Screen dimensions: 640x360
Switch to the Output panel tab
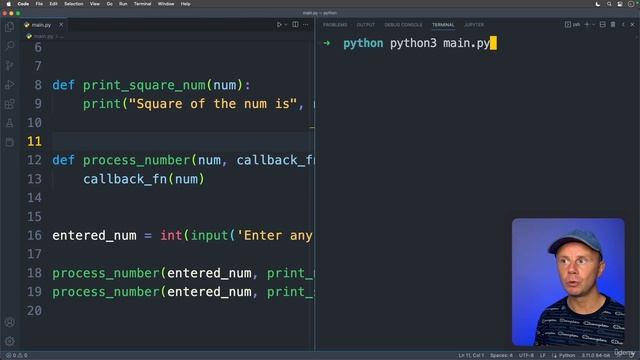366,25
